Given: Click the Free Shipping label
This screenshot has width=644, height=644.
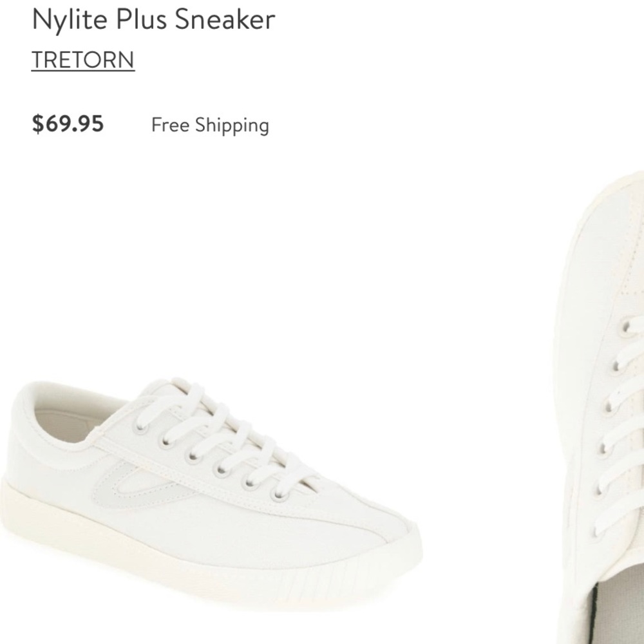Looking at the screenshot, I should click(x=210, y=125).
